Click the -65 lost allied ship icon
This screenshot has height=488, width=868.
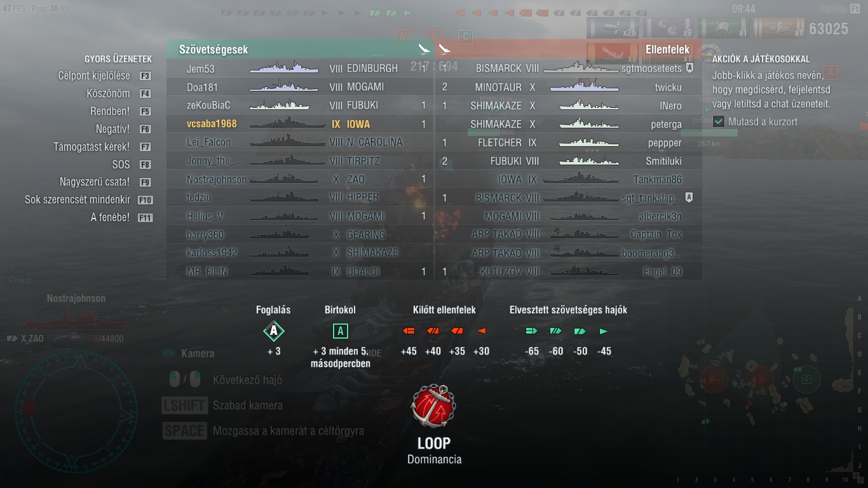(532, 331)
